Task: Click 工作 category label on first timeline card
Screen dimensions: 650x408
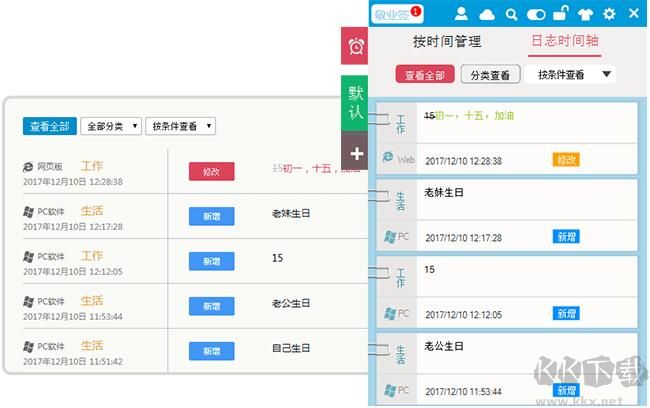Action: [400, 124]
